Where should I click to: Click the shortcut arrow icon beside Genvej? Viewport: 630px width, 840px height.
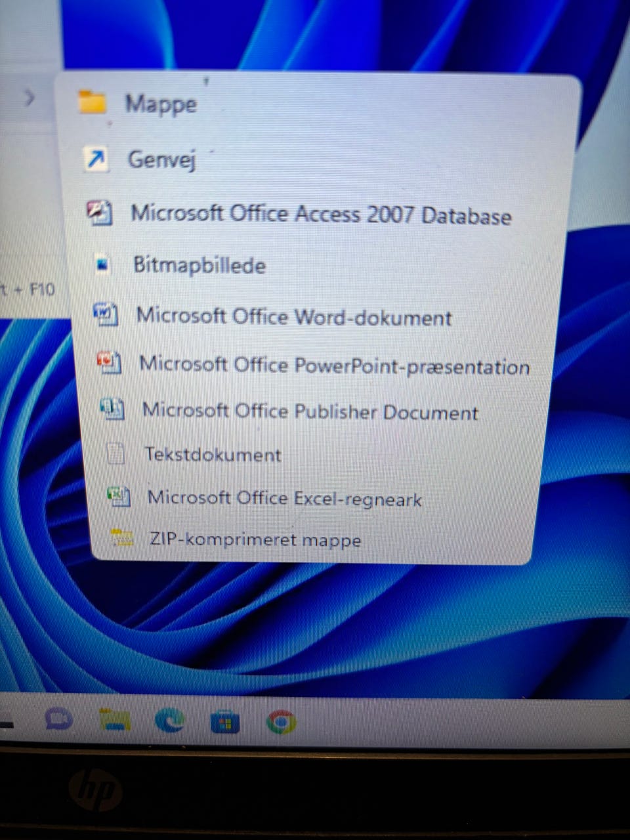pyautogui.click(x=96, y=159)
